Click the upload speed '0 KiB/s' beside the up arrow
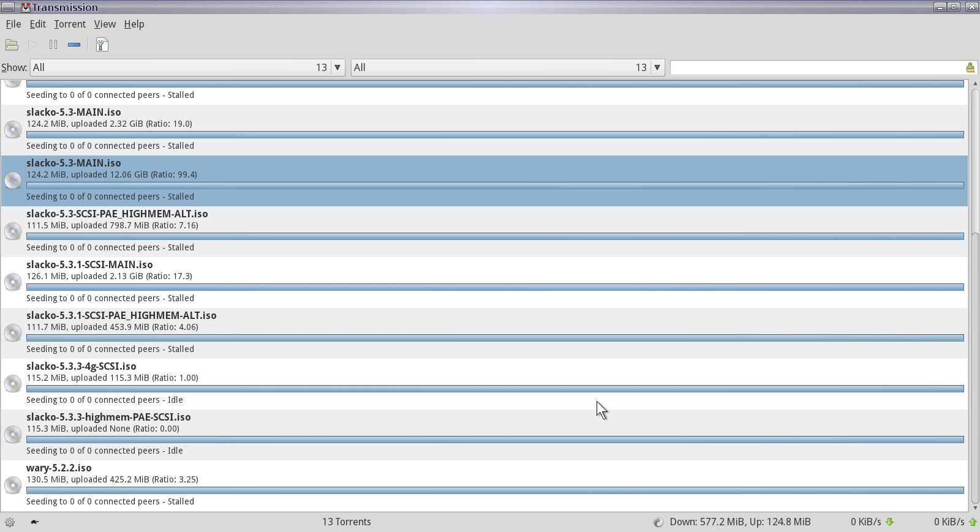The image size is (980, 532). pos(949,522)
